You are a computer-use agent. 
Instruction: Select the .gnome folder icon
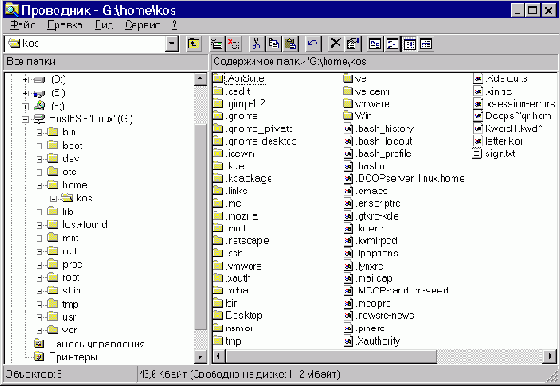[218, 116]
